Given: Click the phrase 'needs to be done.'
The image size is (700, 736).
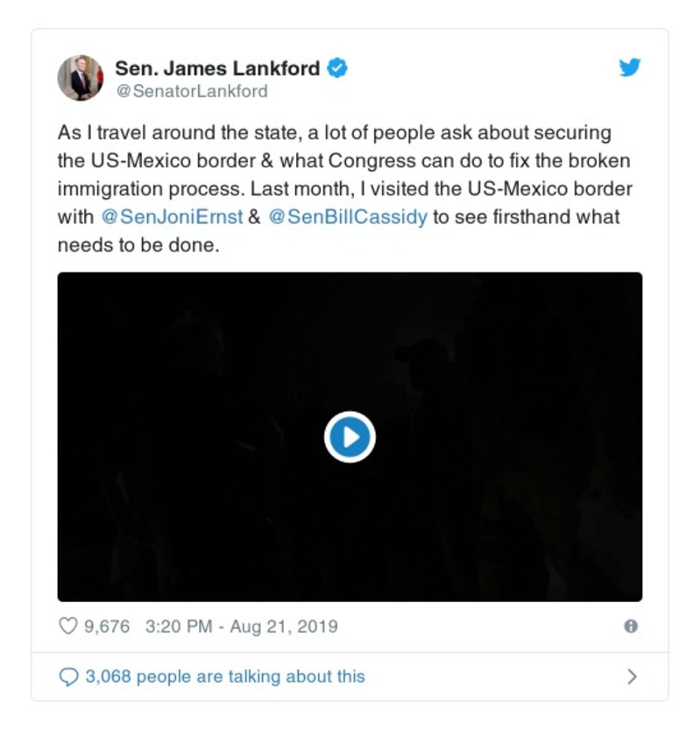Looking at the screenshot, I should tap(138, 245).
